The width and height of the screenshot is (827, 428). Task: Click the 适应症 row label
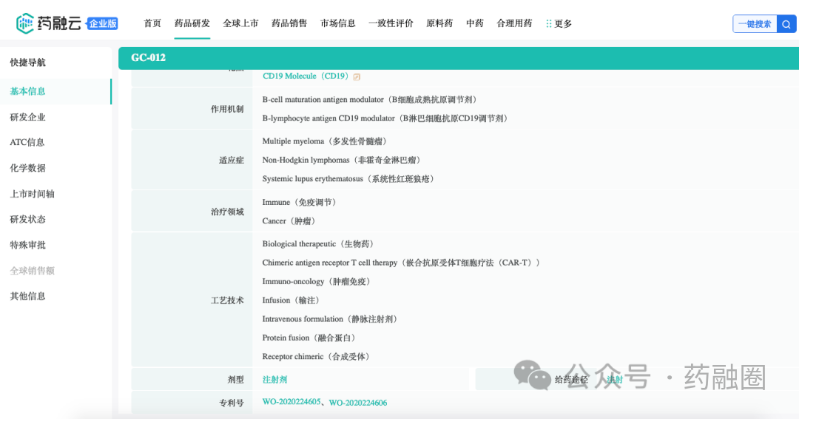click(232, 160)
